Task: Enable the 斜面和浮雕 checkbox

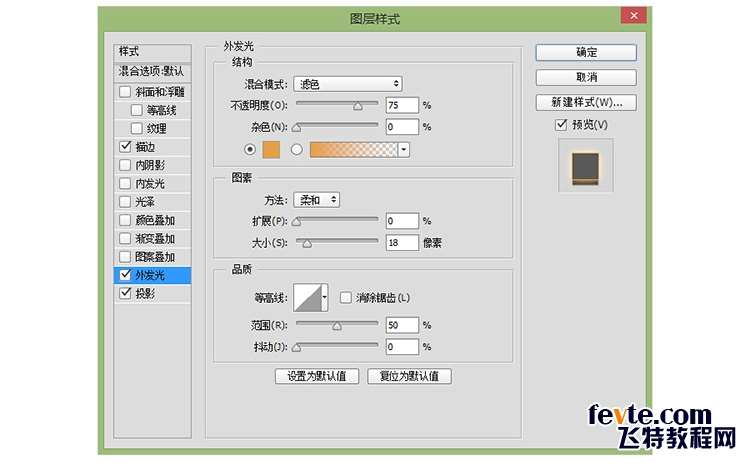Action: (x=125, y=91)
